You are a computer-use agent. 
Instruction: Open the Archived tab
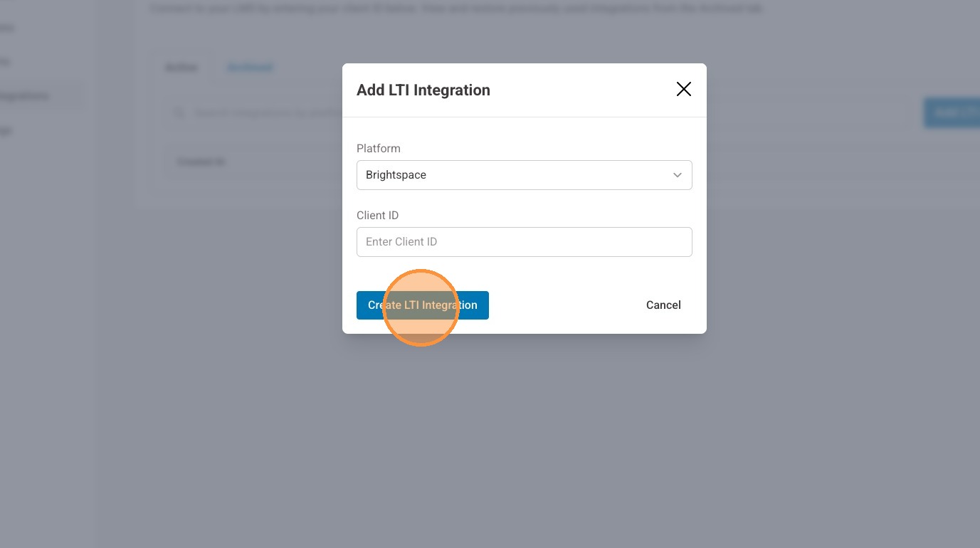pos(250,68)
